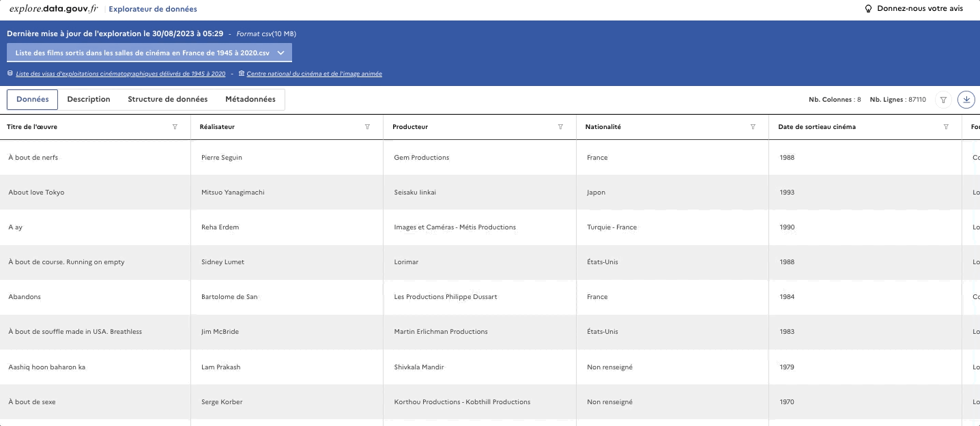The image size is (980, 426).
Task: Click the Titre de l'œuvre column header
Action: point(32,127)
